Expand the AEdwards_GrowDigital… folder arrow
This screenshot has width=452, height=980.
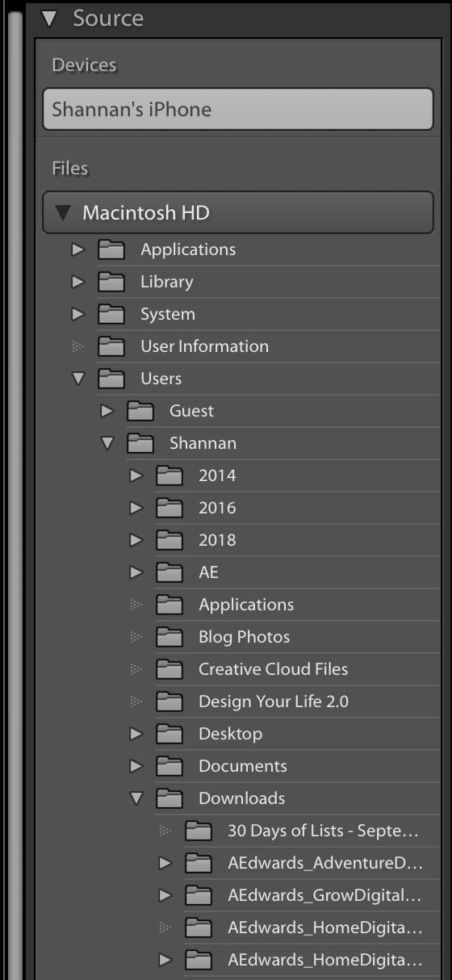(165, 895)
